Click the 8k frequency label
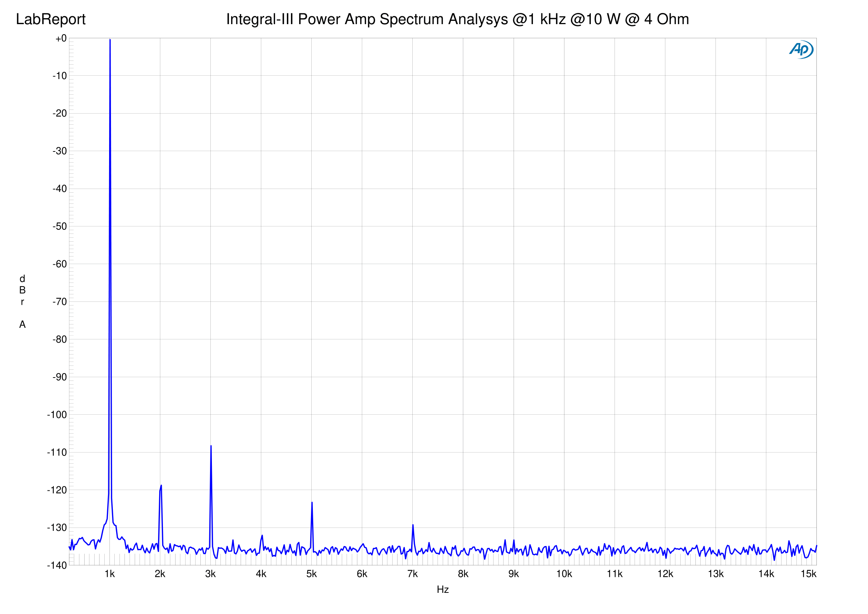 tap(463, 574)
